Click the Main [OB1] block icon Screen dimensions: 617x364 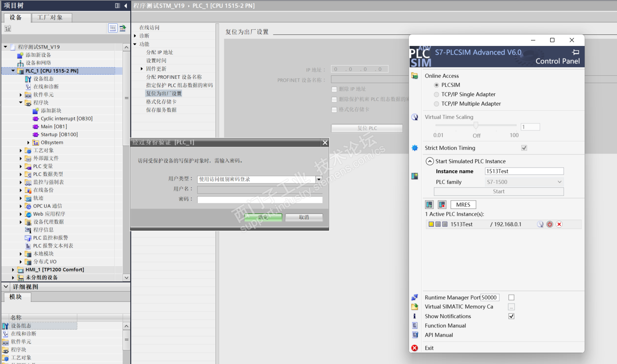pyautogui.click(x=36, y=126)
